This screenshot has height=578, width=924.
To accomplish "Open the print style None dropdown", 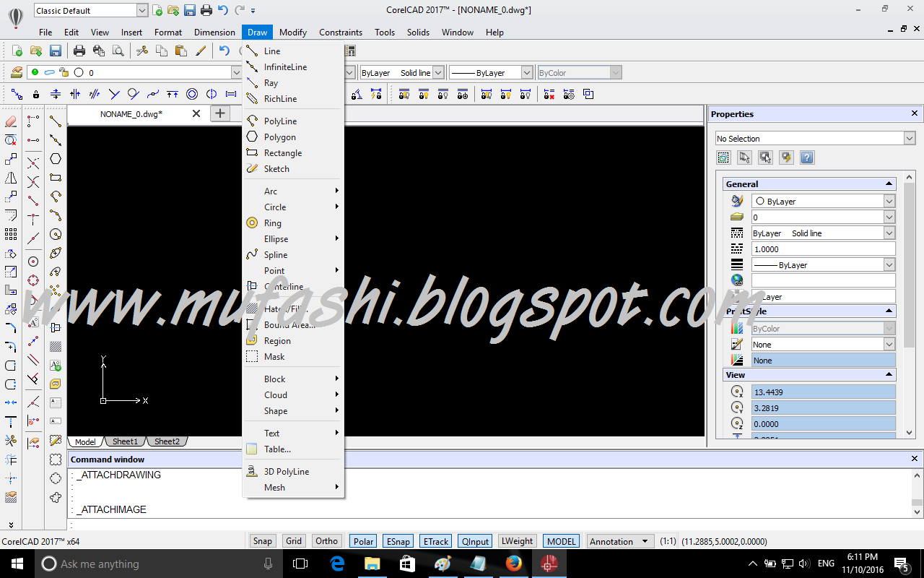I will pyautogui.click(x=889, y=345).
